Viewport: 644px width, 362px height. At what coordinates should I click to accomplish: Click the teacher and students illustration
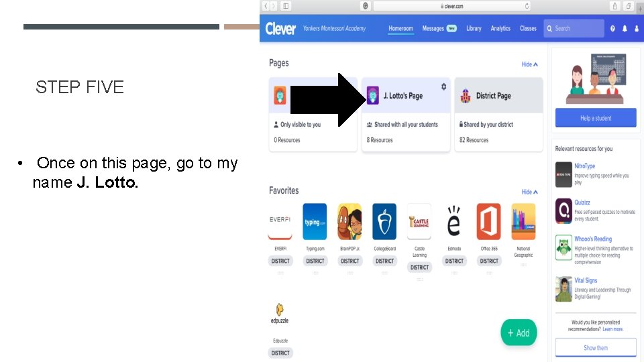pyautogui.click(x=596, y=79)
